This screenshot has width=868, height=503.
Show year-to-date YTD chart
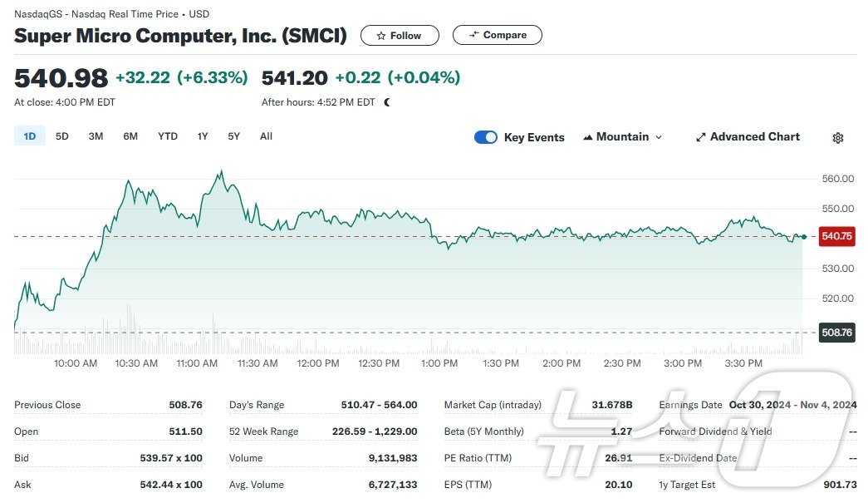168,136
